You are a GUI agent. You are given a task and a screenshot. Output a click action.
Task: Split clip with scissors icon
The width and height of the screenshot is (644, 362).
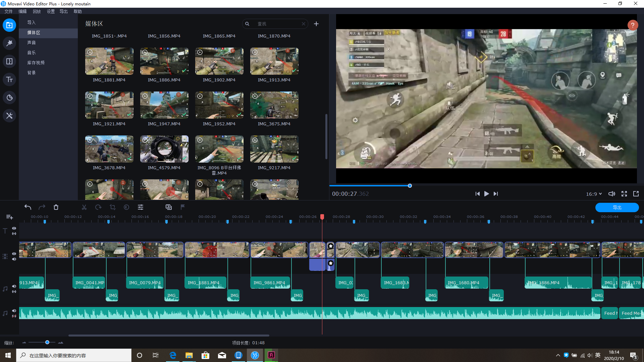pyautogui.click(x=84, y=207)
